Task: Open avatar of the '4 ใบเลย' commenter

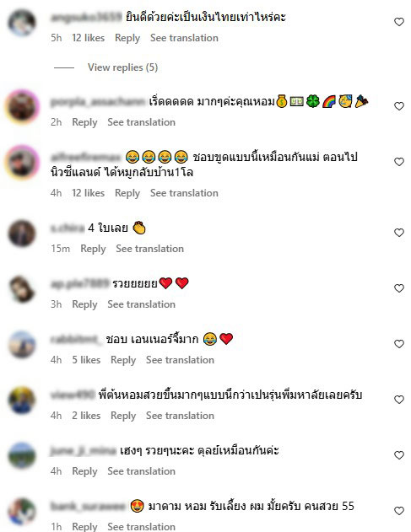Action: point(22,234)
